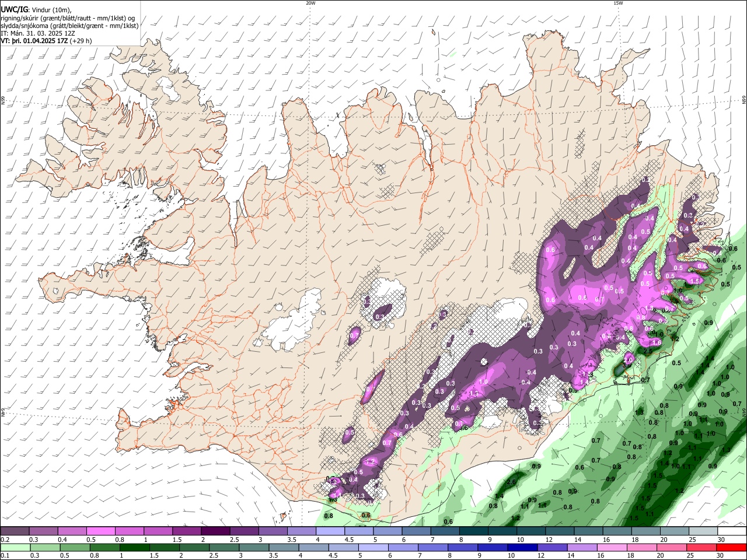Pick the snow legend swatch between 10 and 12
The image size is (747, 560).
(530, 531)
